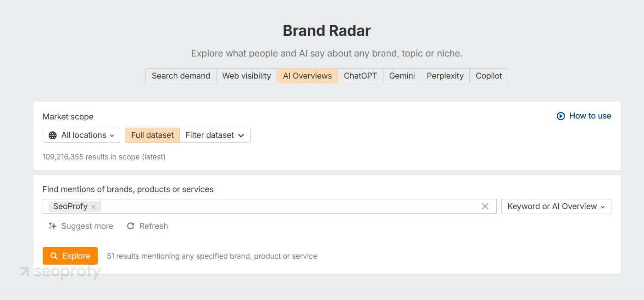Switch to the Search demand tab
This screenshot has height=300, width=644.
[181, 76]
